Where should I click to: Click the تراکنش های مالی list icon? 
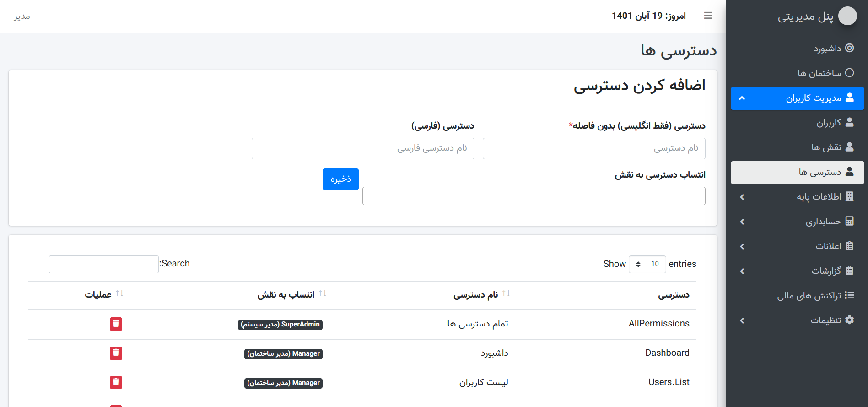tap(850, 295)
